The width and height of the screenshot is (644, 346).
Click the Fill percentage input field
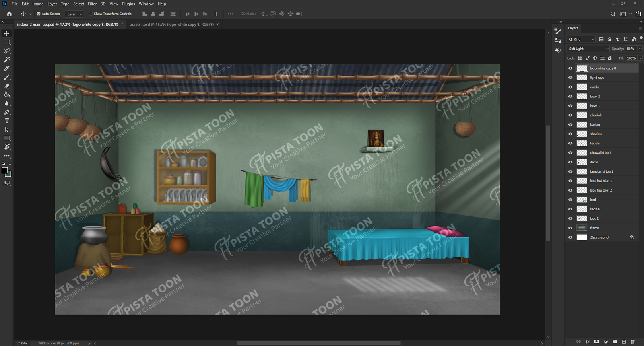tap(631, 58)
